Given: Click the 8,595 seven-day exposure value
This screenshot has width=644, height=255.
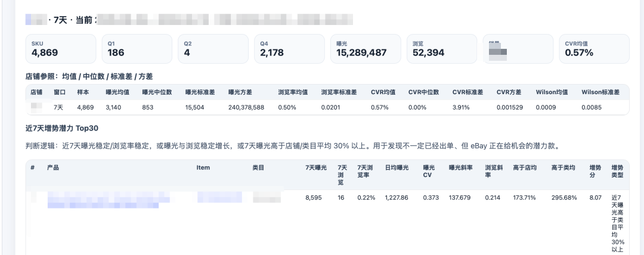Looking at the screenshot, I should pos(314,198).
